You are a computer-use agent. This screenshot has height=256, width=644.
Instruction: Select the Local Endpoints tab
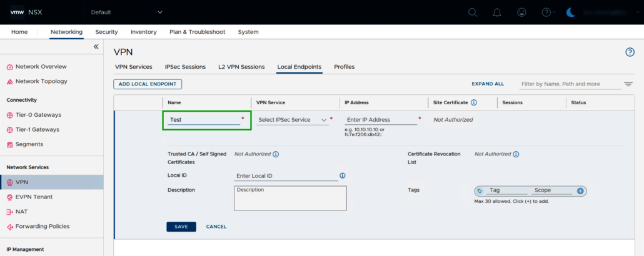(299, 66)
